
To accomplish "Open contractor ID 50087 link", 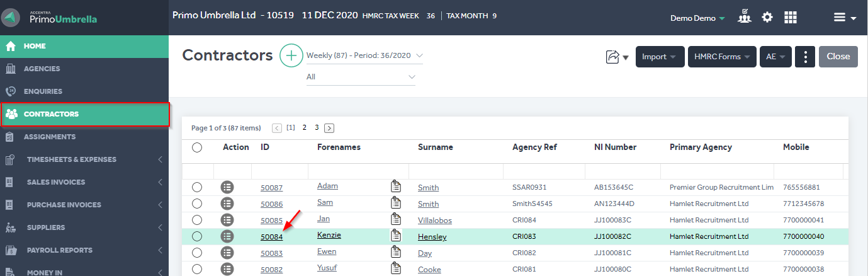I will pos(272,188).
